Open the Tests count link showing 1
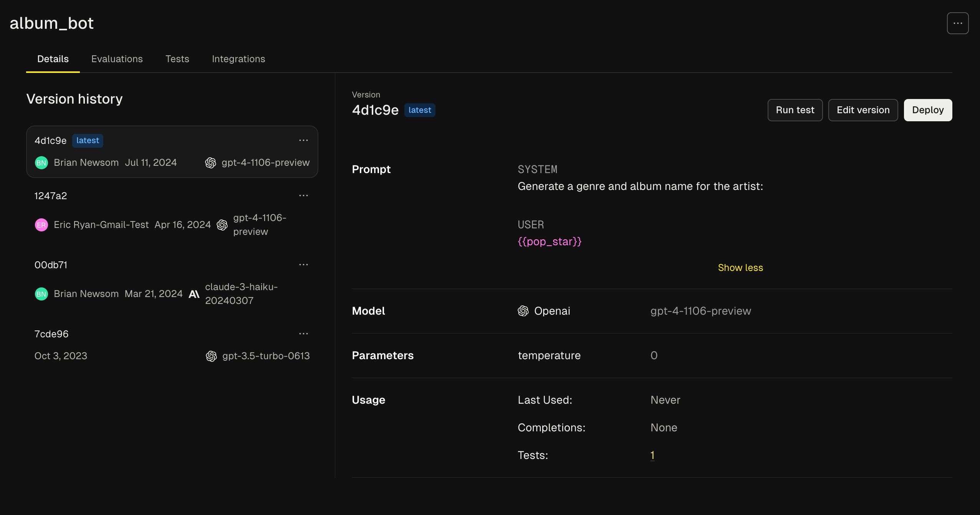This screenshot has height=515, width=980. click(652, 455)
